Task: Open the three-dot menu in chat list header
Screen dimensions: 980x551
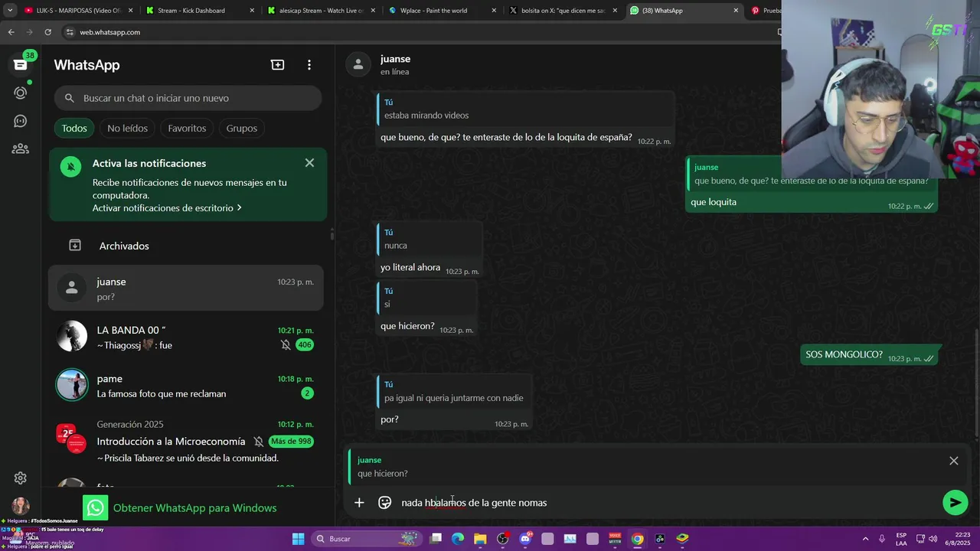Action: 309,65
